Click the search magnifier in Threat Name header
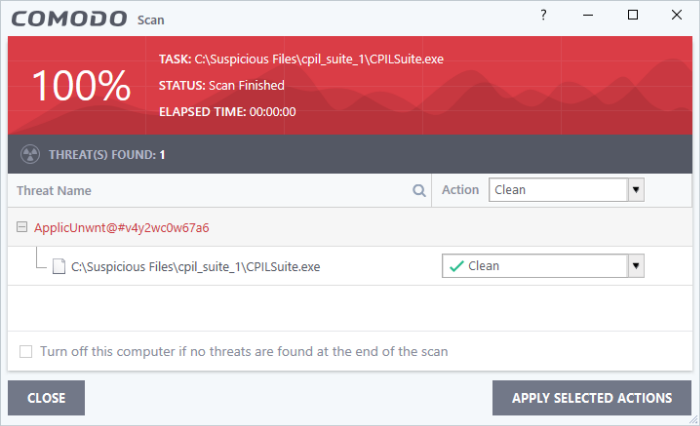The image size is (700, 426). tap(419, 191)
